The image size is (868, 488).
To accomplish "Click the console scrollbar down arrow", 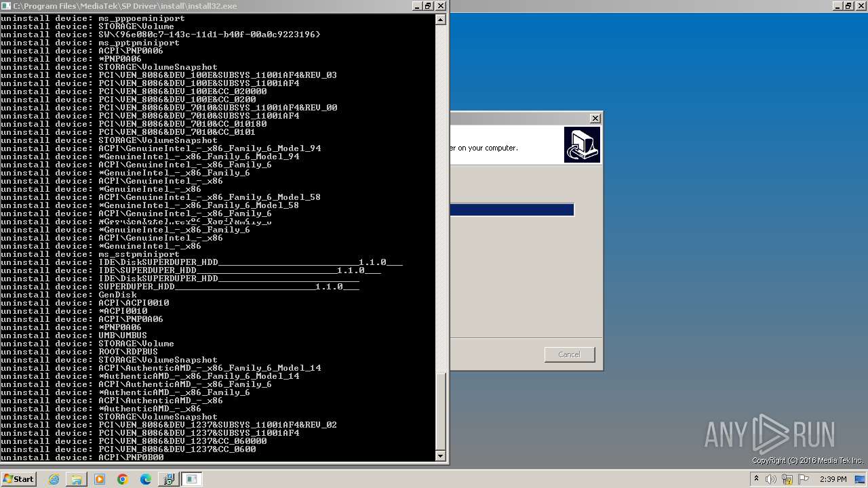I will pyautogui.click(x=441, y=455).
